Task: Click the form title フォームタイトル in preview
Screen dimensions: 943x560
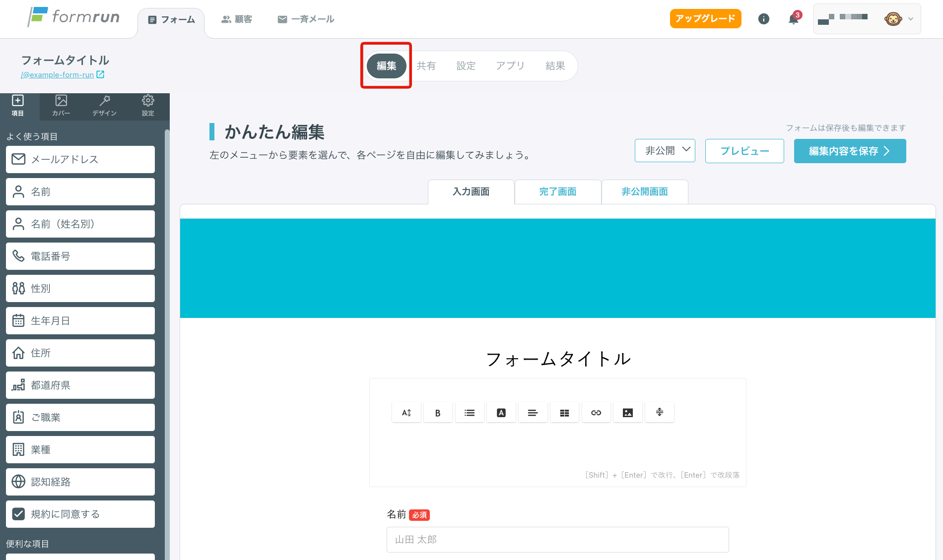Action: (x=558, y=359)
